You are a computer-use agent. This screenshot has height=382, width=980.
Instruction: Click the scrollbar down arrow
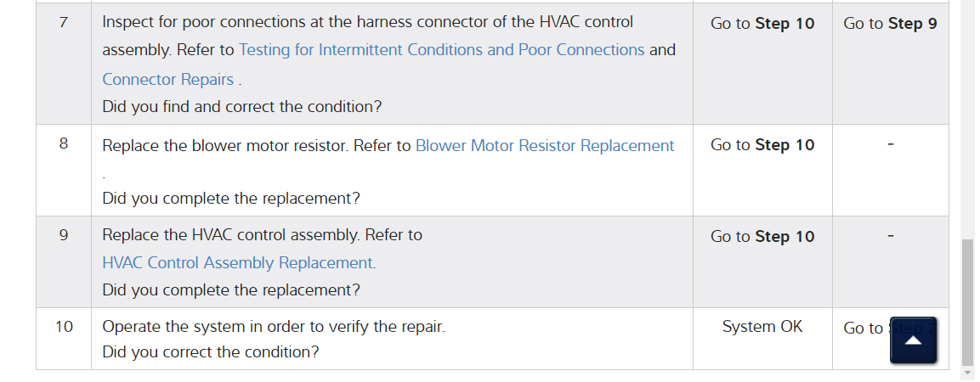tap(967, 374)
